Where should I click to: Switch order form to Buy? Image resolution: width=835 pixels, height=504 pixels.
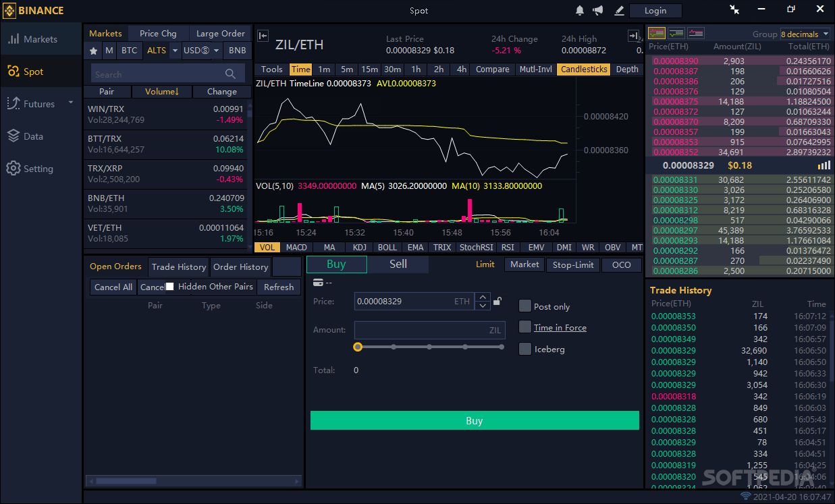[x=336, y=264]
